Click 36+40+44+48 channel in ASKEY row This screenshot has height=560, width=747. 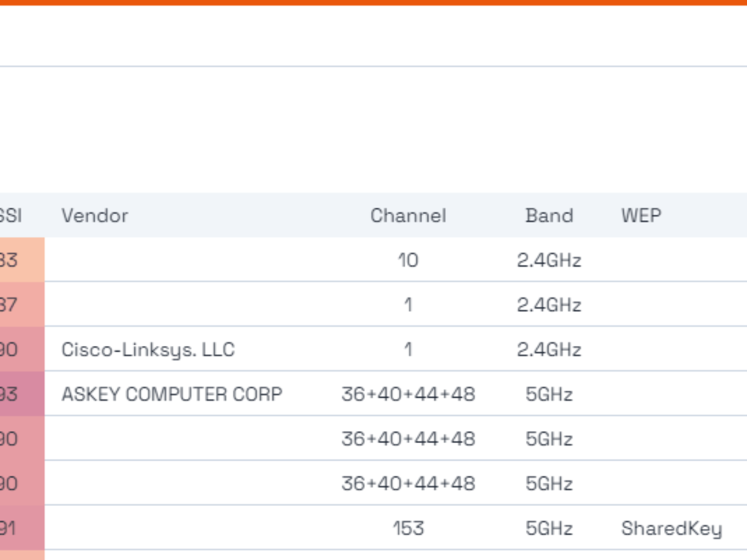pos(408,394)
